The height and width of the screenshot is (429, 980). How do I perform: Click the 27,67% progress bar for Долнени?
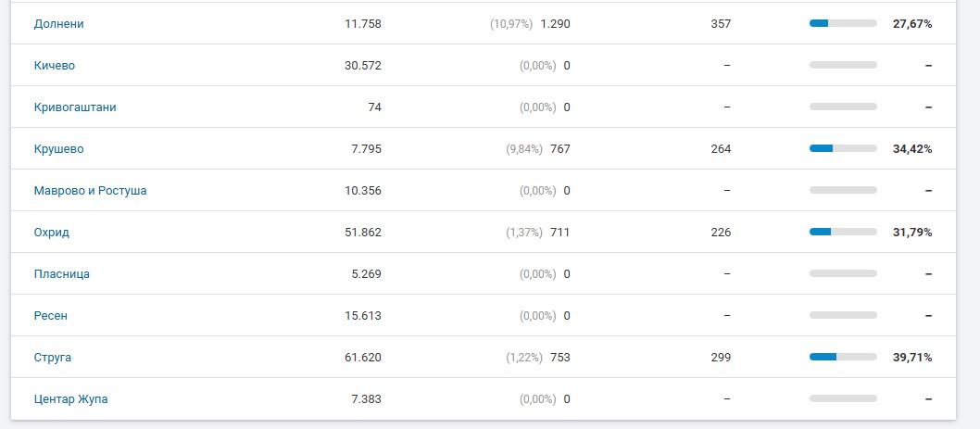[x=843, y=23]
